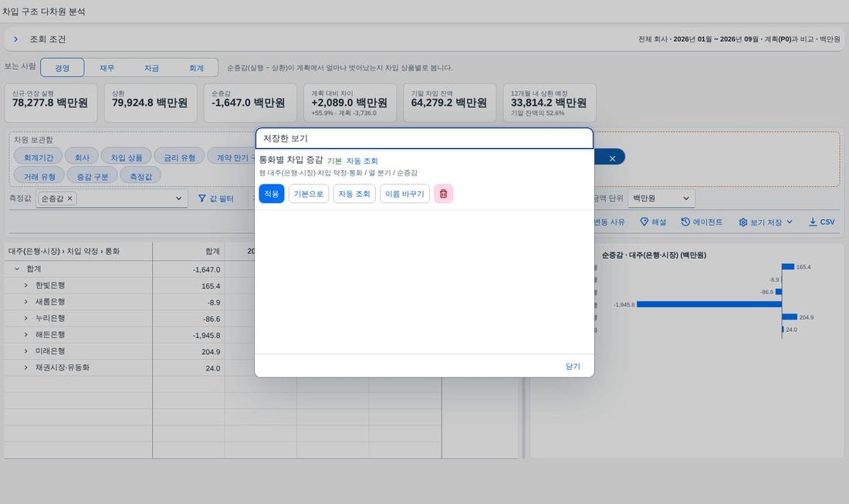Apply the saved view 통화별 차입 증감
The image size is (849, 504).
click(x=271, y=194)
